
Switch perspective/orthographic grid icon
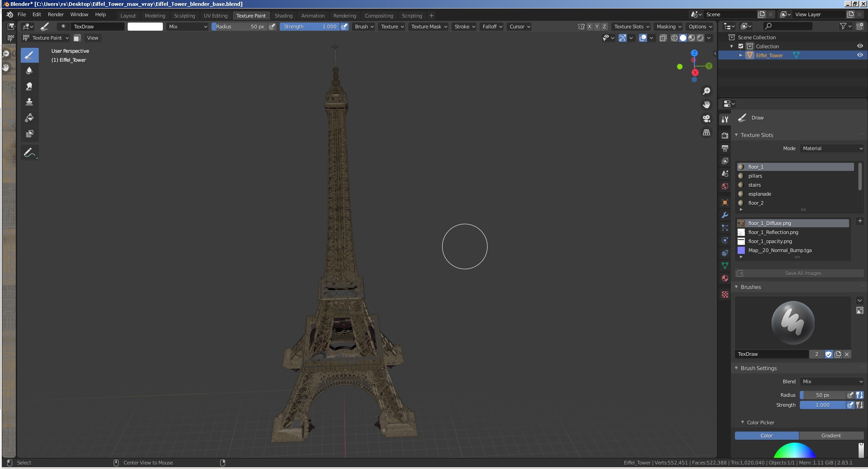click(x=706, y=133)
